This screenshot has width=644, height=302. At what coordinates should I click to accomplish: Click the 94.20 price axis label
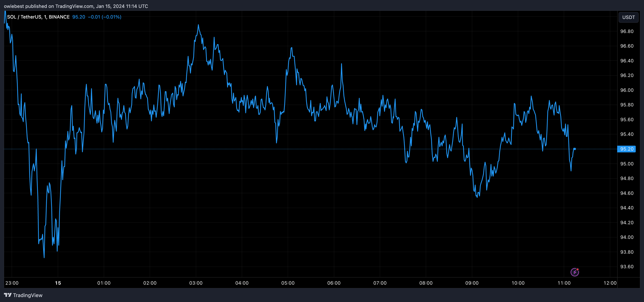tap(627, 222)
